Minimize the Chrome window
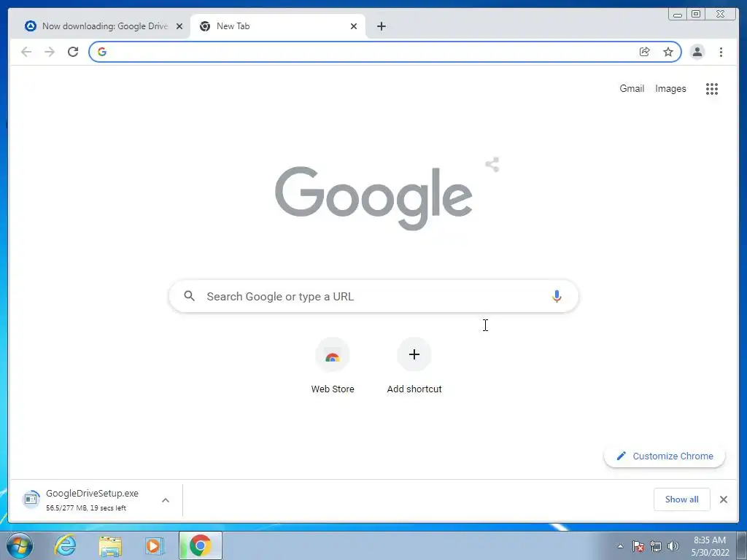 [677, 15]
